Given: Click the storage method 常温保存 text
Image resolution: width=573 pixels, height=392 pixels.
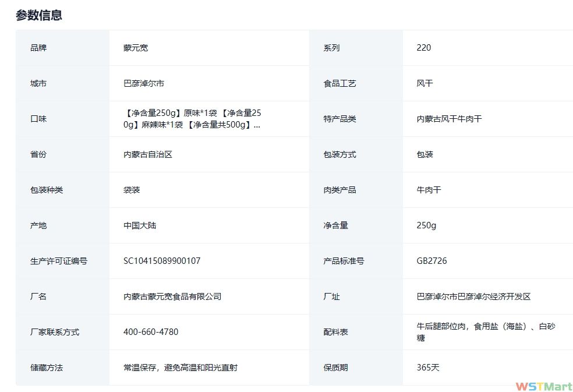Looking at the screenshot, I should coord(181,368).
